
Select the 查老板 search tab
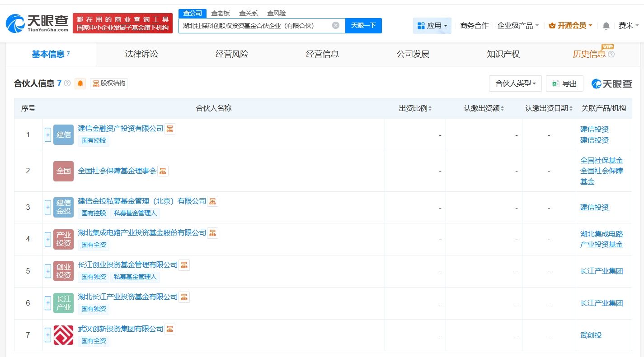pos(221,13)
